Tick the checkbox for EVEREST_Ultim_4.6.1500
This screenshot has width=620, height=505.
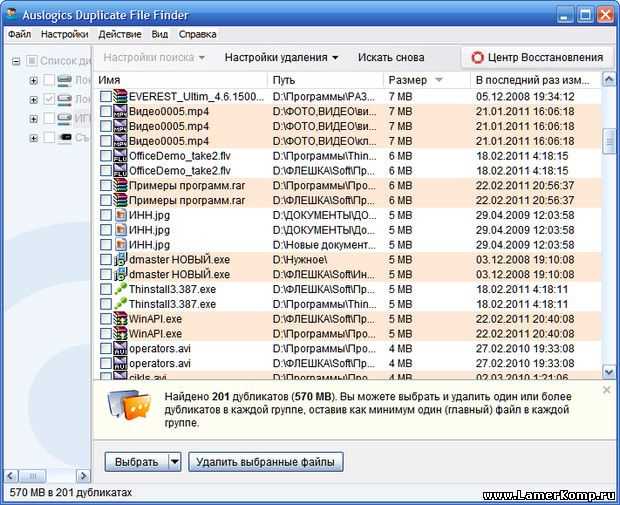106,96
